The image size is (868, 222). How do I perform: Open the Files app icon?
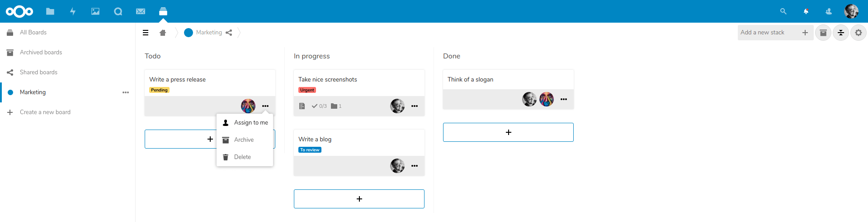(50, 11)
